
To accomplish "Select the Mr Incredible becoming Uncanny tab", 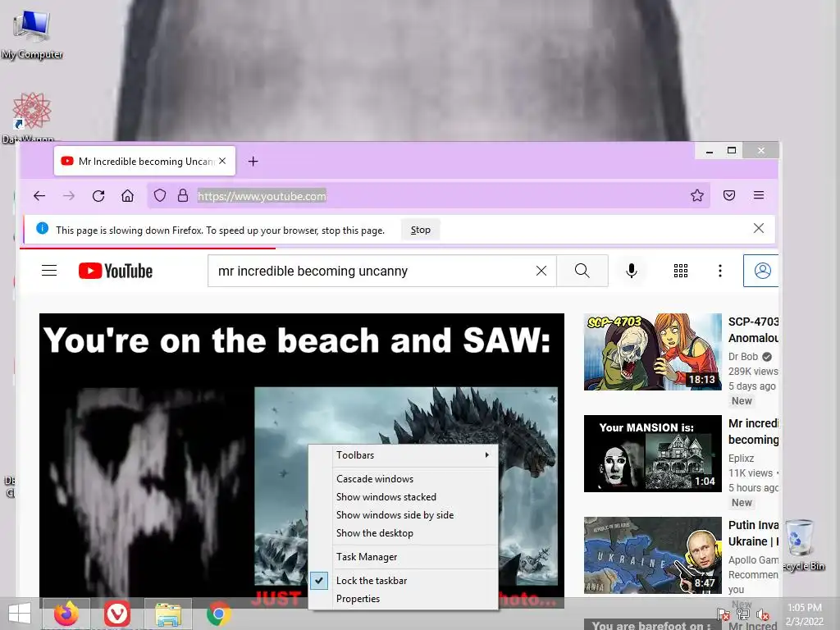I will pos(144,161).
